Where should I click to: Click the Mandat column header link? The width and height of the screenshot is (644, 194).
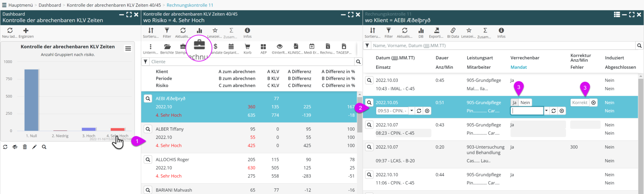point(518,67)
